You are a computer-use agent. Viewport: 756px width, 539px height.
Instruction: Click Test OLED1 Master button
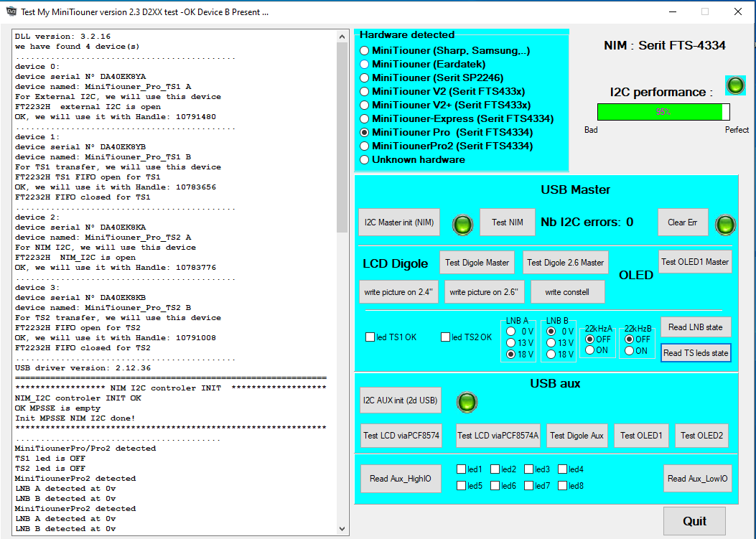tap(695, 262)
